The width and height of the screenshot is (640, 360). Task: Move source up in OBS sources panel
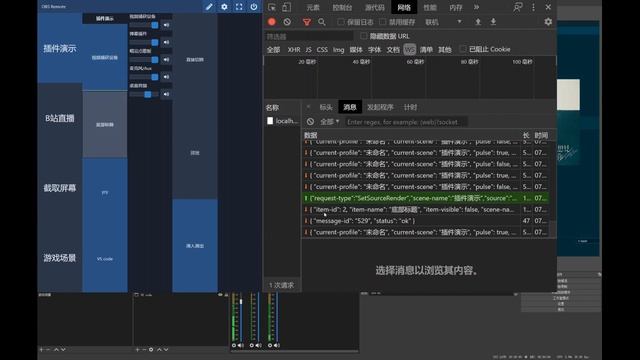point(159,349)
